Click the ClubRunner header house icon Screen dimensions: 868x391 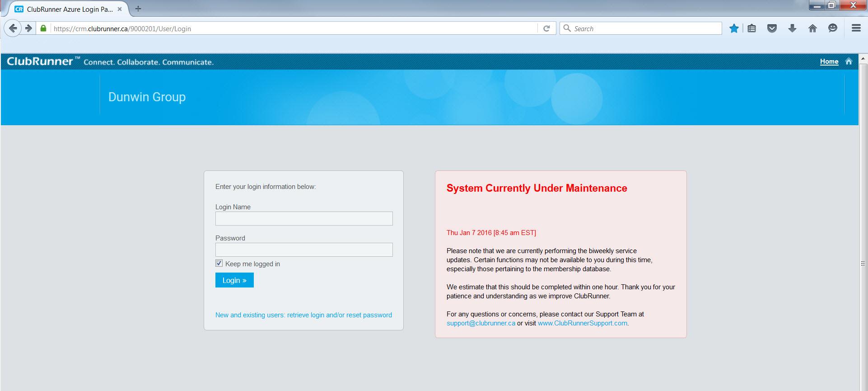click(849, 61)
